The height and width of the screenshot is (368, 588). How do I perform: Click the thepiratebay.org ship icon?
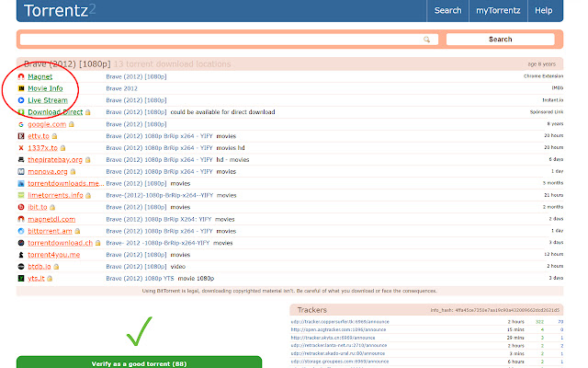tap(21, 160)
